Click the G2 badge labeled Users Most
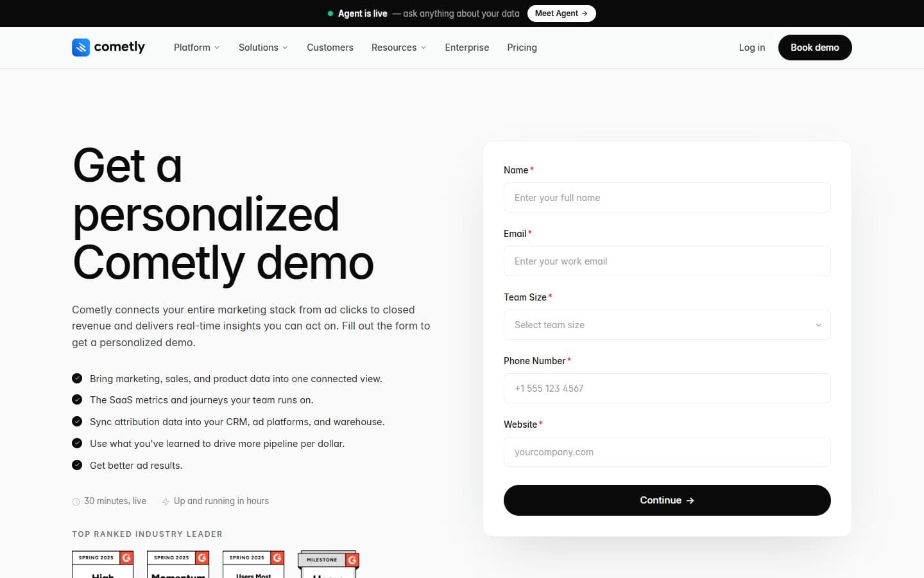 253,565
